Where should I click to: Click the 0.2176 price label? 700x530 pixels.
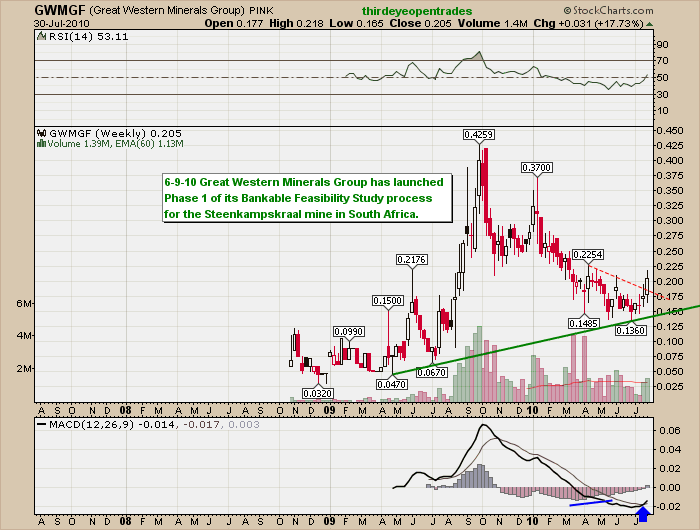pos(412,259)
